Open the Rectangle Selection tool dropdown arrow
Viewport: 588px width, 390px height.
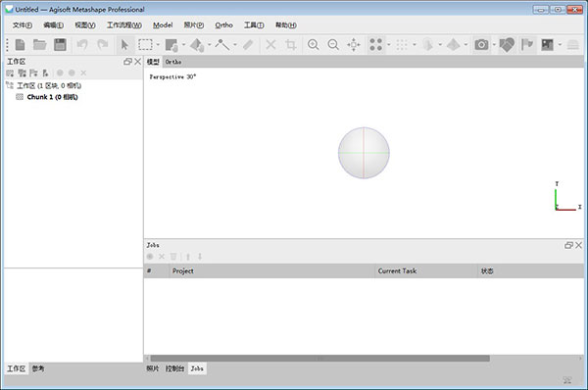coord(158,45)
